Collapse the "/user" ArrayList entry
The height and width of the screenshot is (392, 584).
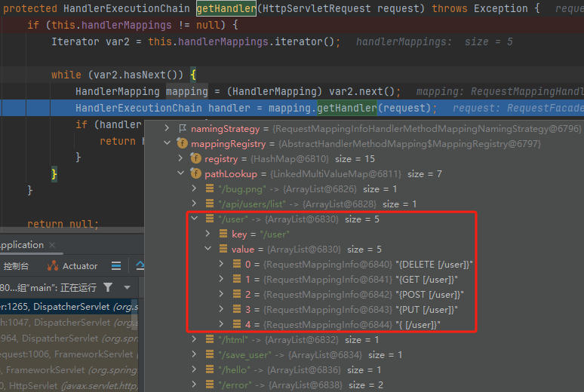pyautogui.click(x=194, y=219)
